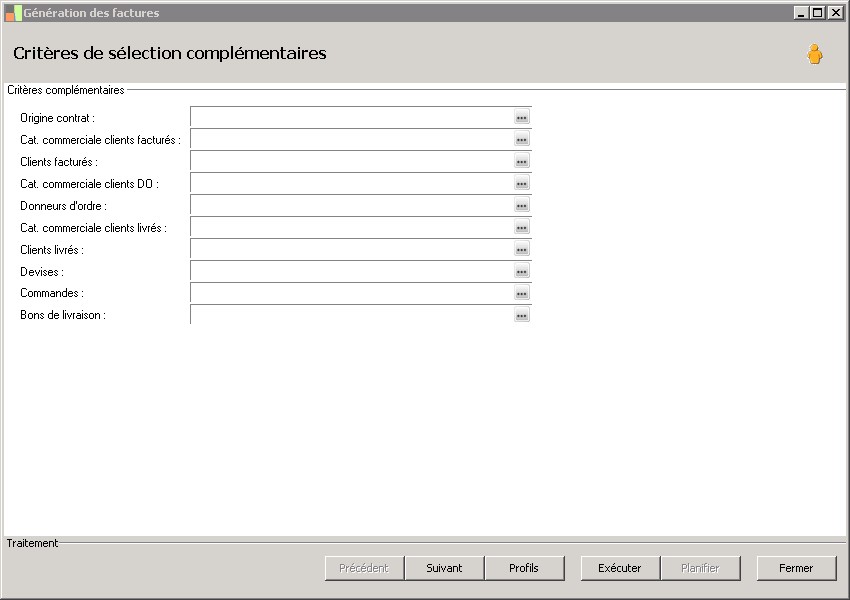Click the 'Cat. commerciale clients DO :' label
This screenshot has height=600, width=850.
coord(89,184)
